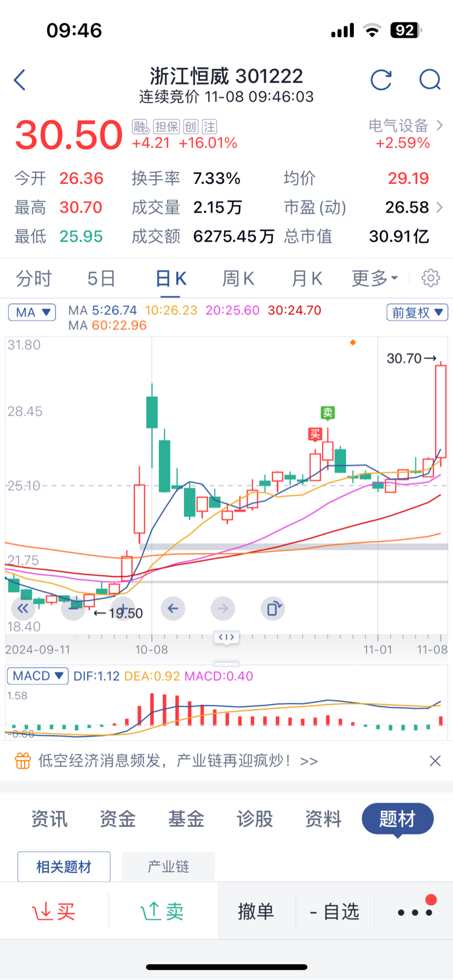Tap the 11-01 date label on chart axis
Viewport: 453px width, 980px height.
[x=377, y=649]
